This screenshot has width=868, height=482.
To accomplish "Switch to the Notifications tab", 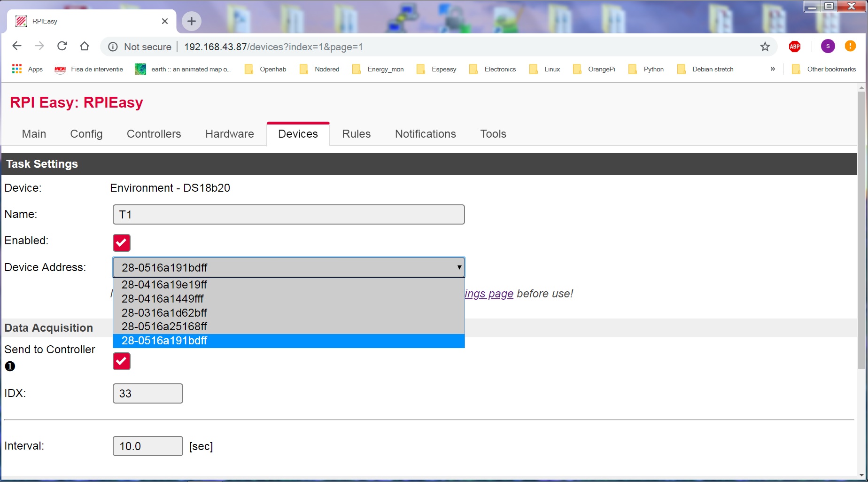I will tap(426, 134).
